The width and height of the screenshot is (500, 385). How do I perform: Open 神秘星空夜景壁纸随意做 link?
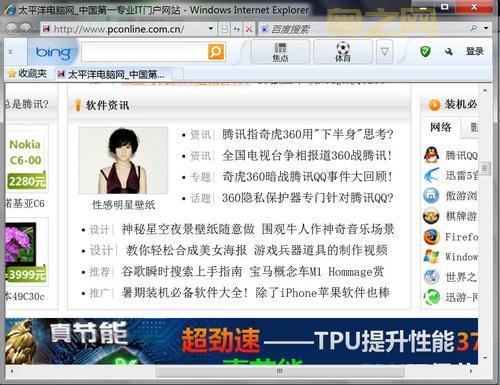coord(188,229)
